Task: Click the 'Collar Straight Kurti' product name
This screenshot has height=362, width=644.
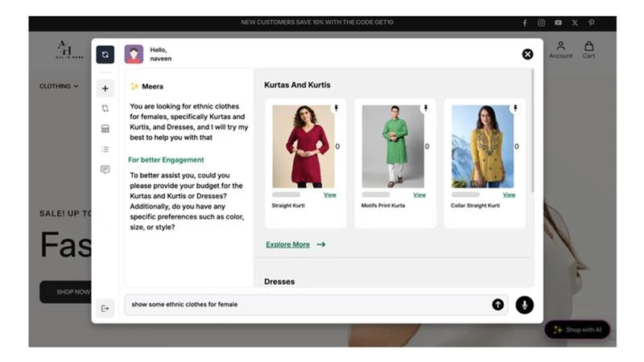Action: coord(475,206)
